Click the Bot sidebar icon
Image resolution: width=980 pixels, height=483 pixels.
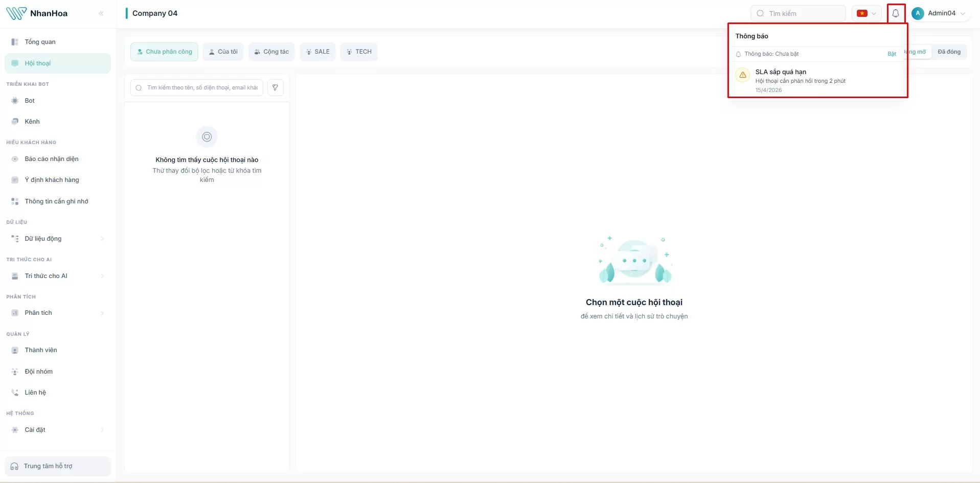15,101
